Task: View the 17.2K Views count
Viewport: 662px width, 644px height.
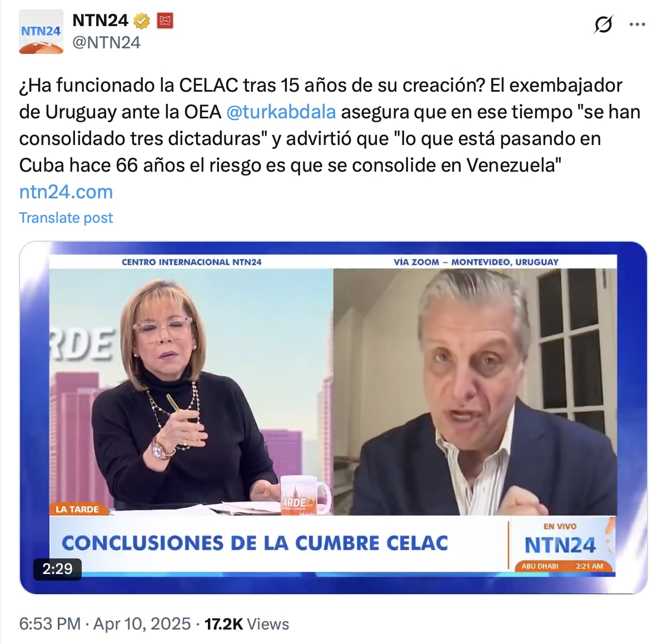Action: click(x=247, y=624)
